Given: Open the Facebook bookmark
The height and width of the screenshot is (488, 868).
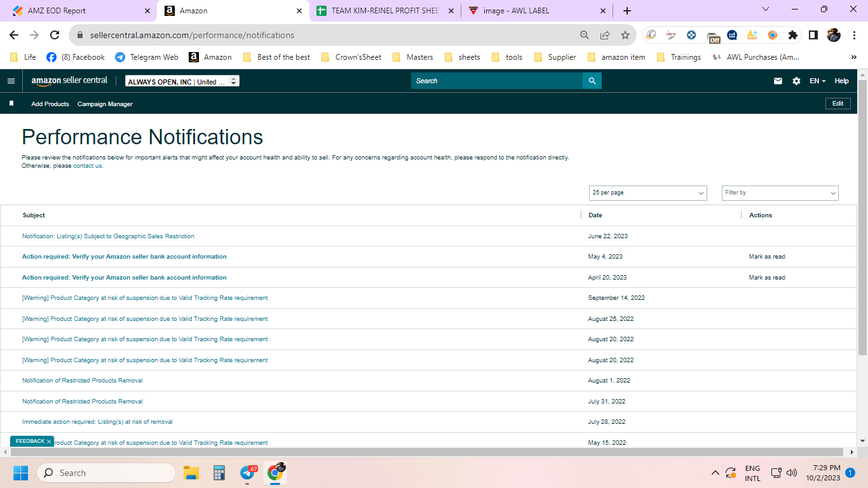Looking at the screenshot, I should click(x=76, y=57).
